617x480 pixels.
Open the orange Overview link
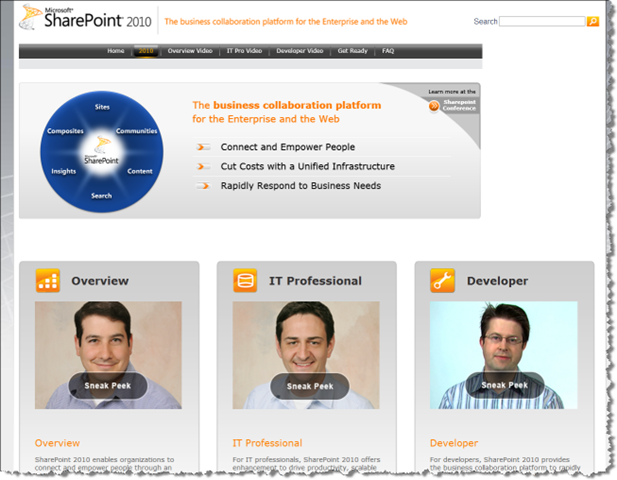57,443
